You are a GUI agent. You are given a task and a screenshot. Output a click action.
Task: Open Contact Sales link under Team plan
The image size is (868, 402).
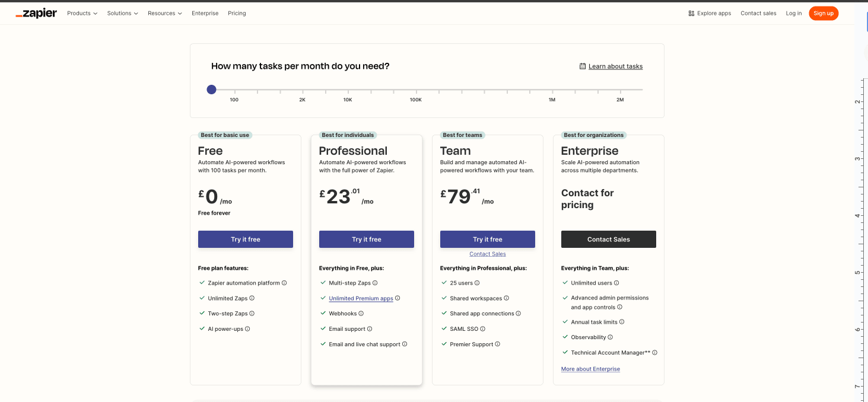click(488, 254)
